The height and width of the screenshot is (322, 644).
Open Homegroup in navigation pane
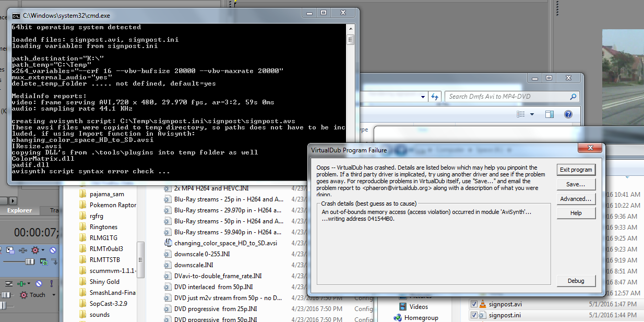coord(421,318)
